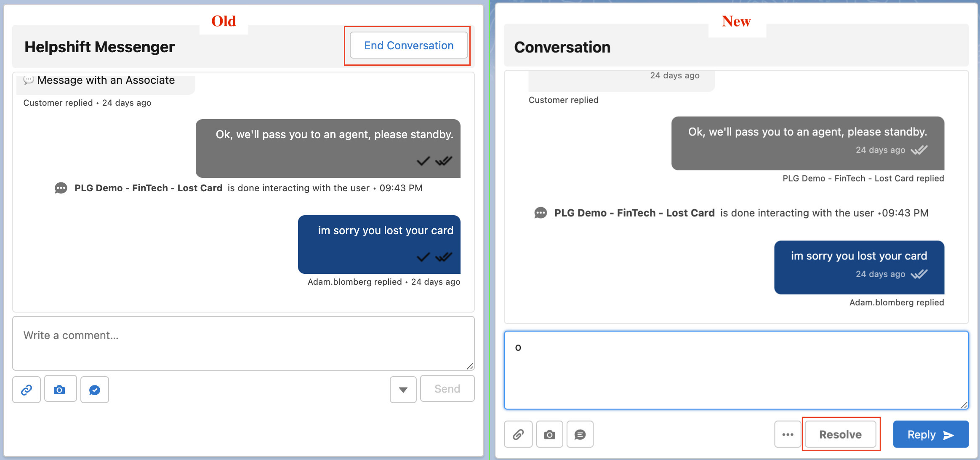Click the paperclip attachment icon in new composer

coord(518,434)
